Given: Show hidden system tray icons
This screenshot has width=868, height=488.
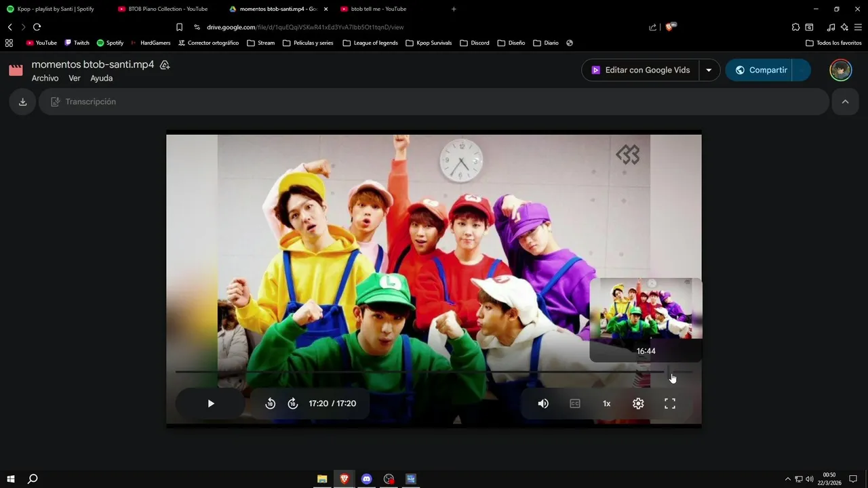Looking at the screenshot, I should coord(787,479).
